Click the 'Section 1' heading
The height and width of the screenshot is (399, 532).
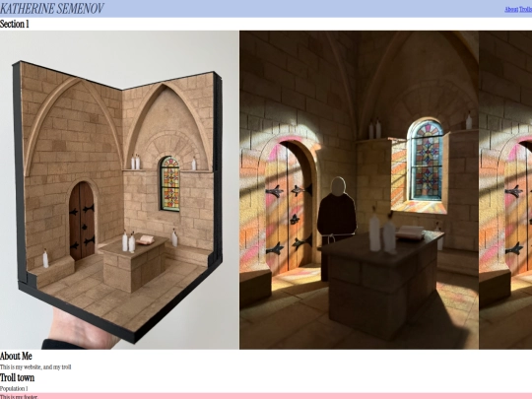[15, 24]
